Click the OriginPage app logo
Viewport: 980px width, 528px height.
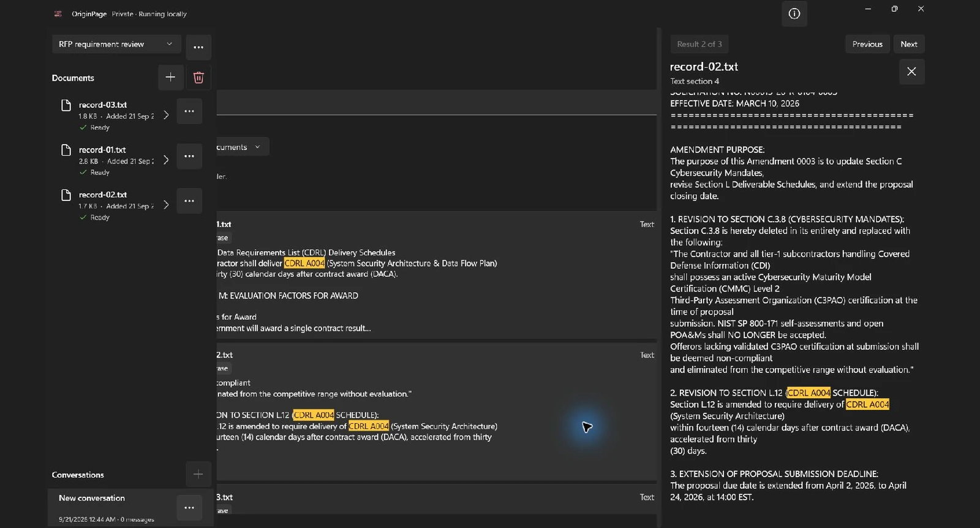pos(58,14)
